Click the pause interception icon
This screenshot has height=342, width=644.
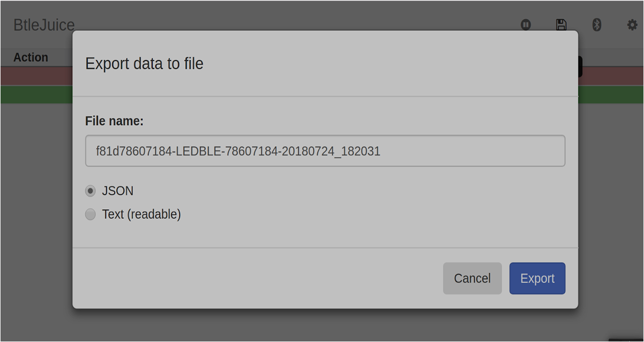click(x=526, y=25)
